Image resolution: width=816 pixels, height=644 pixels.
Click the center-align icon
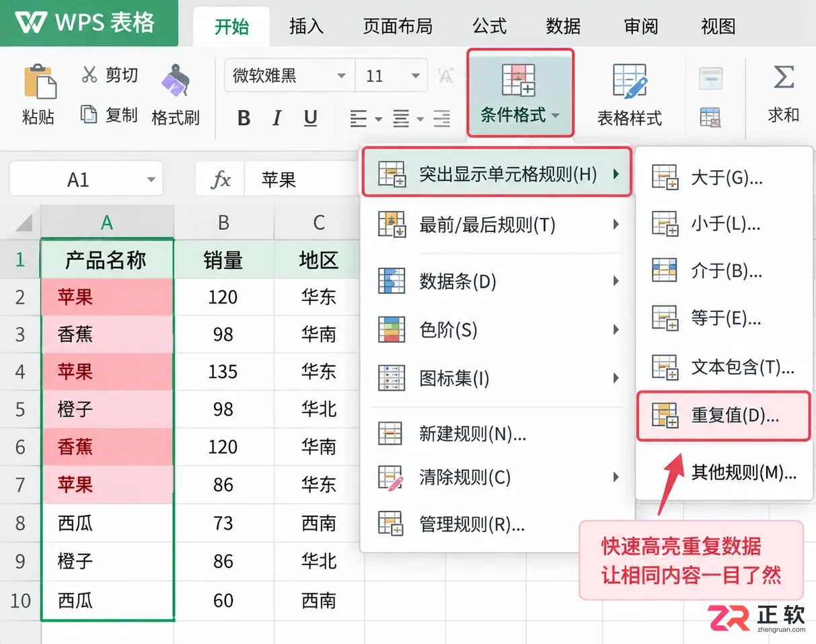click(x=401, y=119)
